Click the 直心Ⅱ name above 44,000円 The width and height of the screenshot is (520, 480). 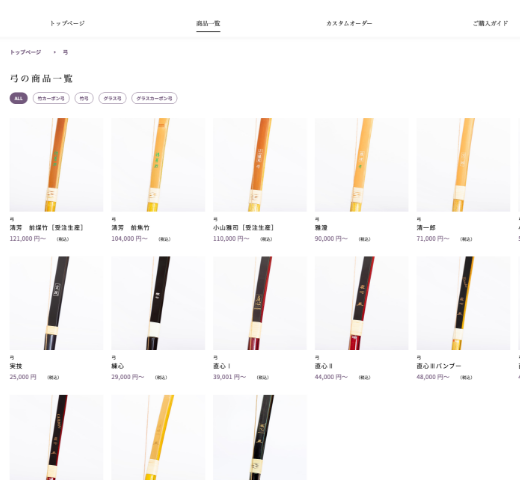324,366
